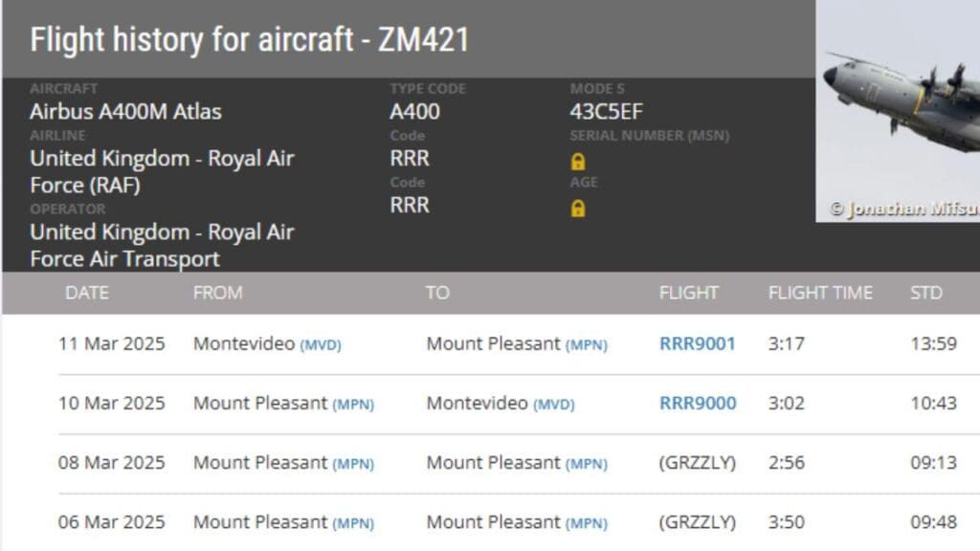Open the A400M aircraft photo thumbnail

coord(900,110)
